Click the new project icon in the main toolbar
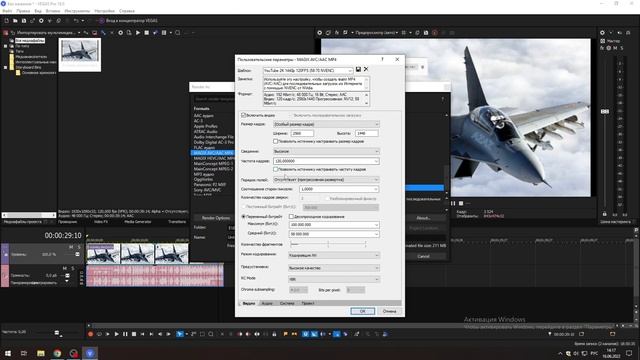 pos(7,20)
